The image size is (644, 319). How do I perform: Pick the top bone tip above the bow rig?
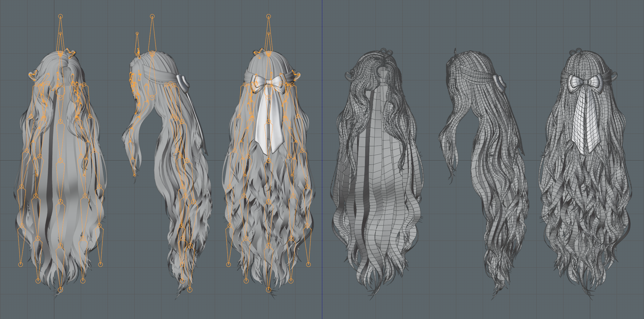pos(268,17)
